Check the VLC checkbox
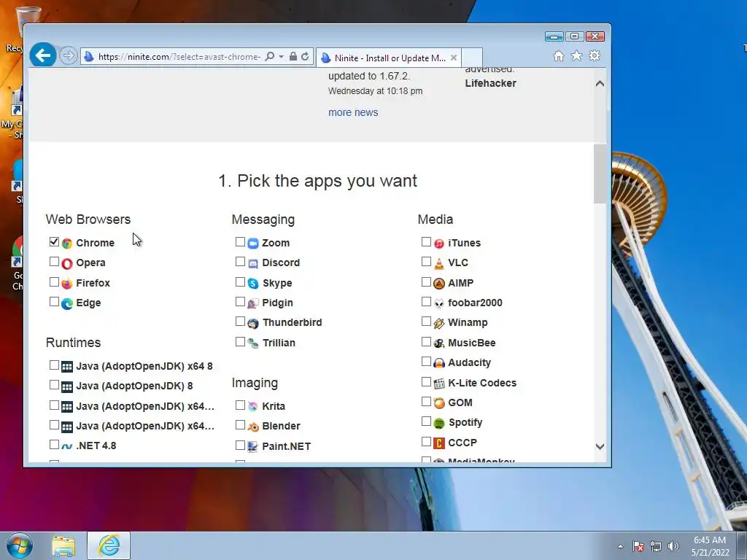Screen dimensions: 747x560 tap(426, 262)
